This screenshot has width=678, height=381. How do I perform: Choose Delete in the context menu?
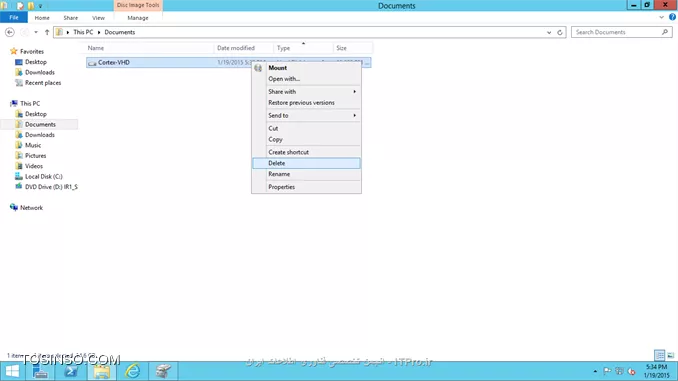tap(306, 163)
